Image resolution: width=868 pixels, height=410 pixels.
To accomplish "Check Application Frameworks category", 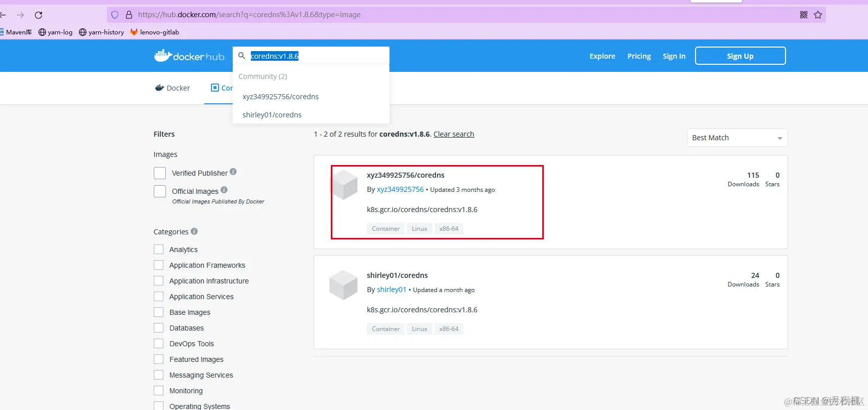I will click(x=159, y=265).
